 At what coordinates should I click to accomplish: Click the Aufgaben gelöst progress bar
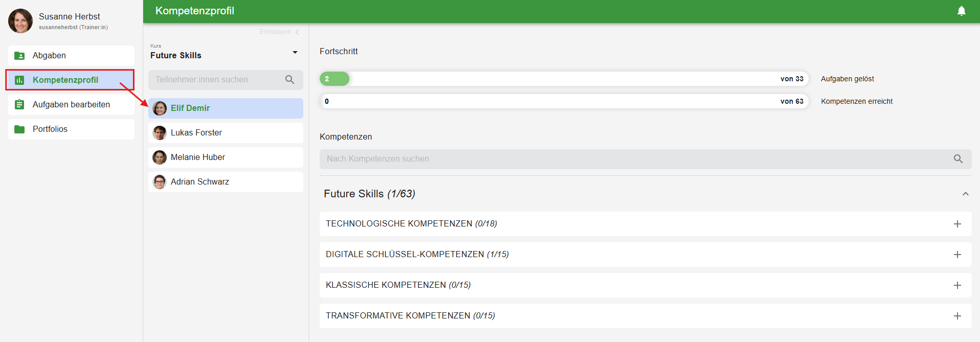tap(564, 79)
